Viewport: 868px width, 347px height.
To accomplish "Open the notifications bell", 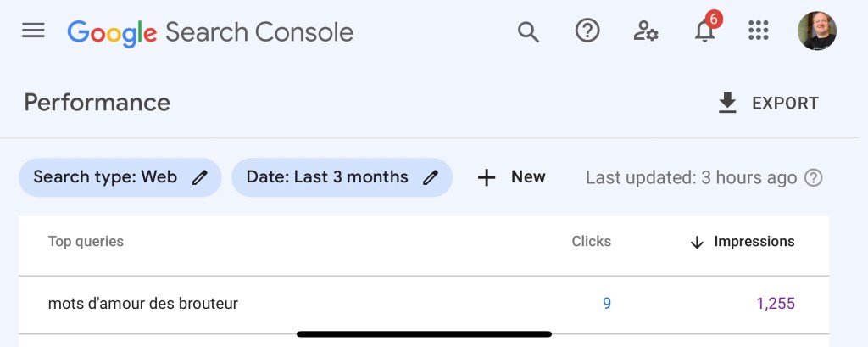I will click(704, 32).
